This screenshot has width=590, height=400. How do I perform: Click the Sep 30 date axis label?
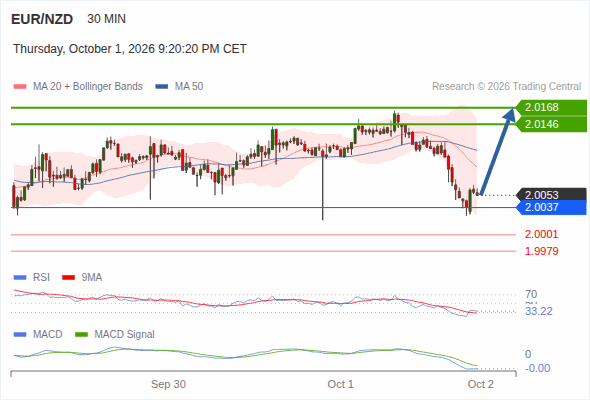click(x=169, y=384)
